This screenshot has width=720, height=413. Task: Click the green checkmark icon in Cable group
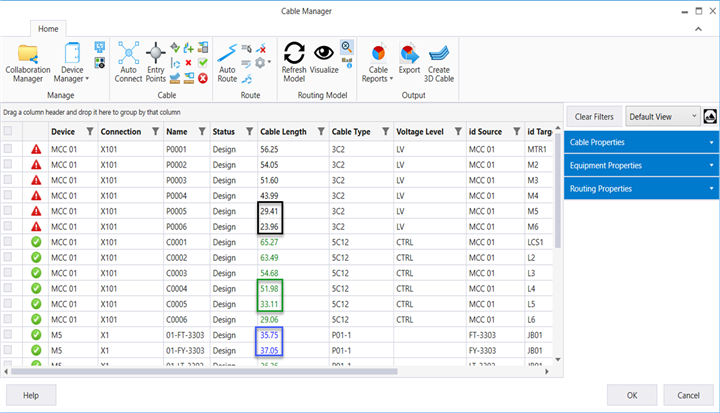point(203,62)
